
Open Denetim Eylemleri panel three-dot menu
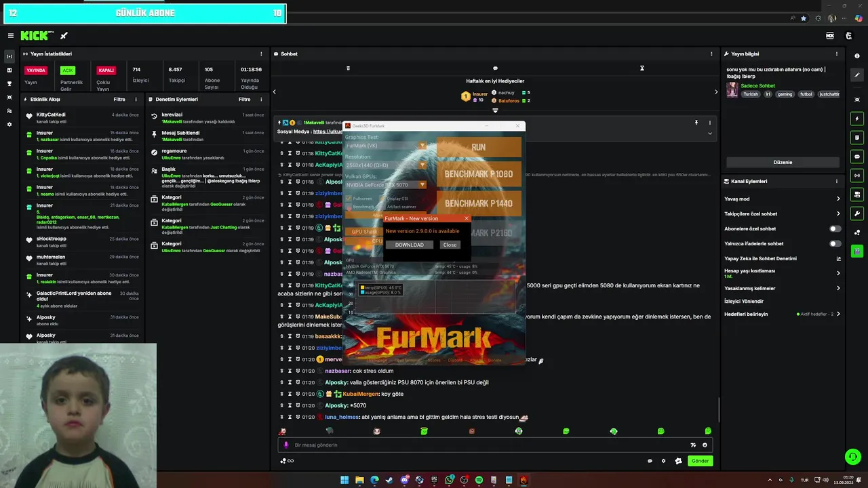coord(261,99)
